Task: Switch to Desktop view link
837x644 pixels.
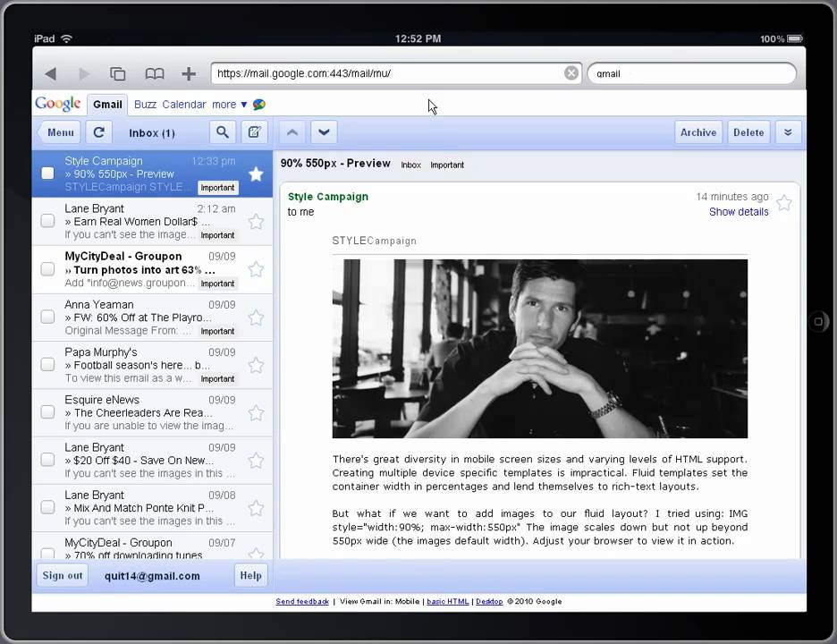Action: pyautogui.click(x=489, y=601)
